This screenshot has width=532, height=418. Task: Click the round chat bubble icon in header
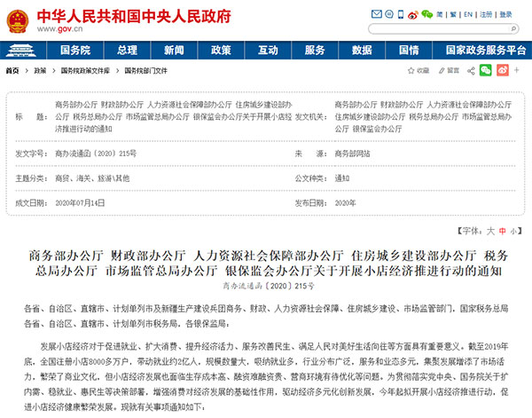click(389, 14)
